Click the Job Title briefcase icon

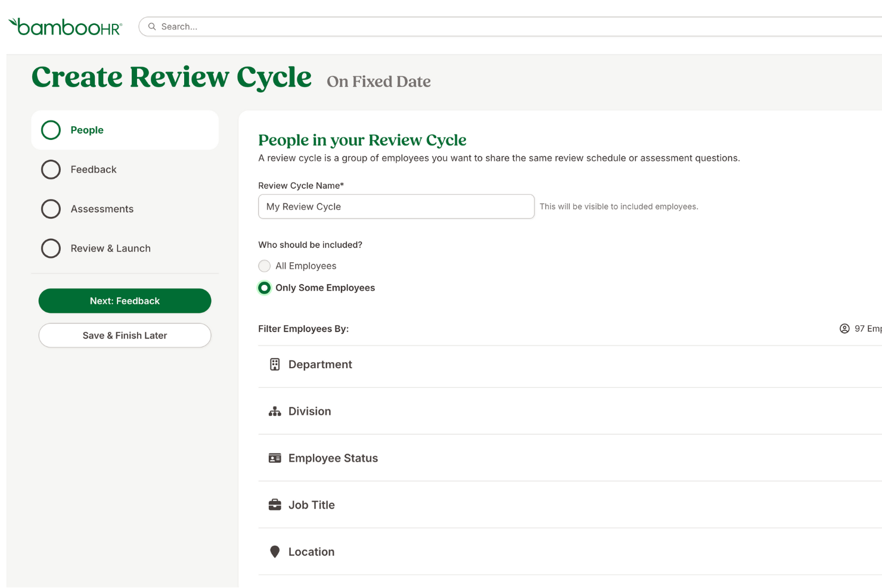[x=275, y=505]
